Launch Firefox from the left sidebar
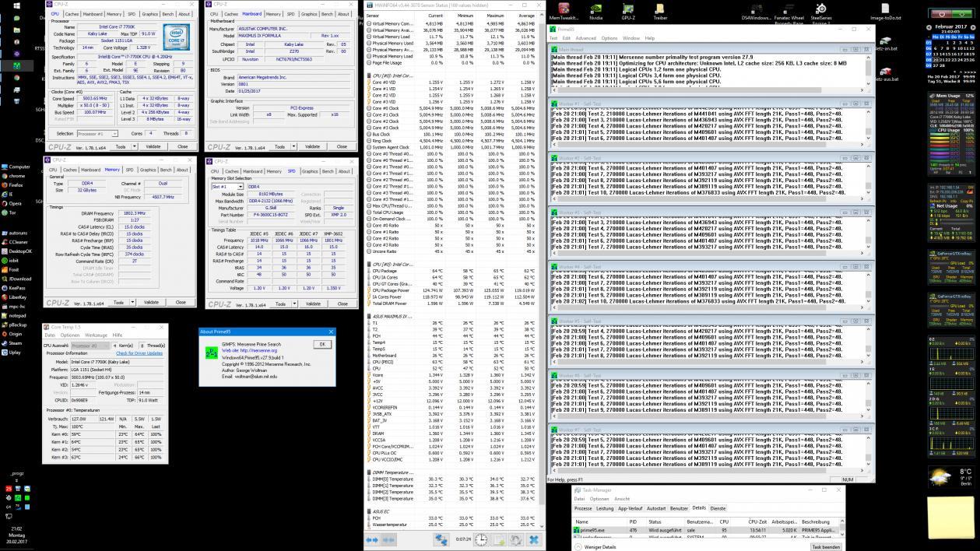The image size is (980, 551). (x=12, y=185)
